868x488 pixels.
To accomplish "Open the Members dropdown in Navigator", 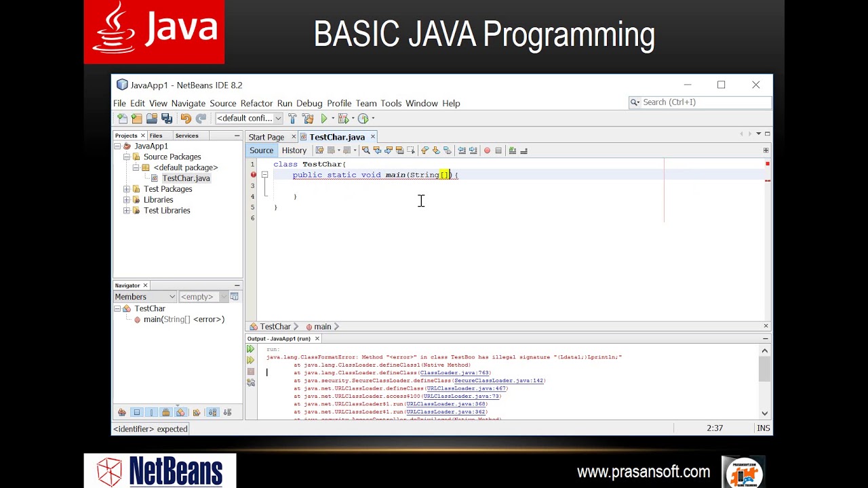I will [145, 296].
